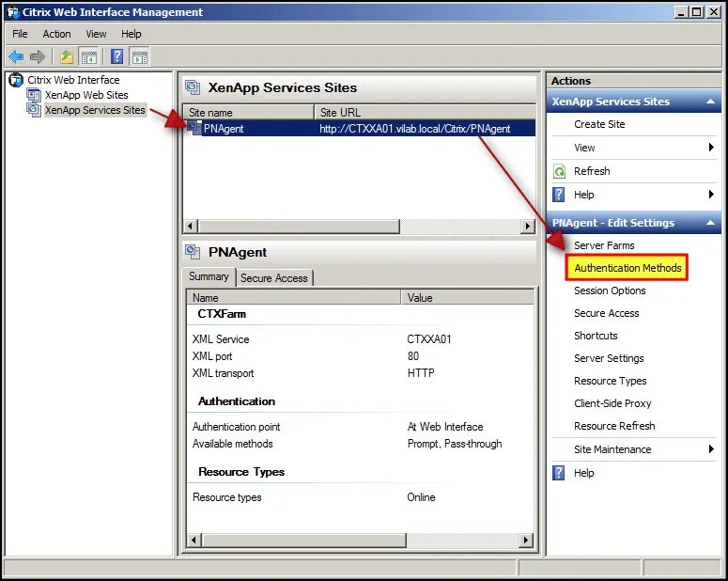The image size is (728, 581).
Task: Click the Value column header in Summary
Action: (x=468, y=297)
